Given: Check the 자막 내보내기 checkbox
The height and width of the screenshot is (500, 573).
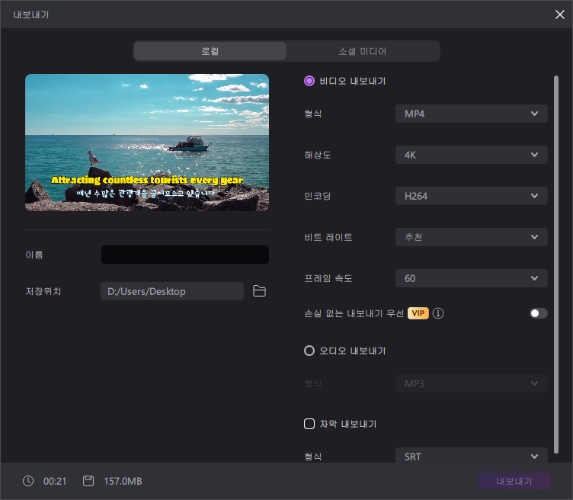Looking at the screenshot, I should click(309, 424).
